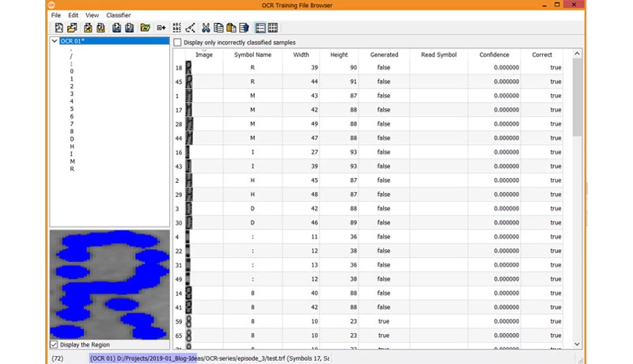Click the (72) count in status bar
Image resolution: width=633 pixels, height=364 pixels.
(57, 358)
